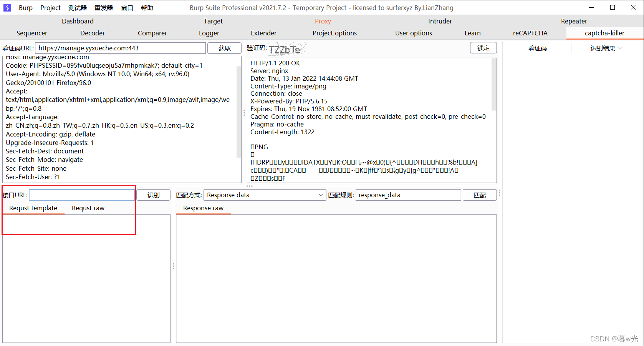Open the Burp menu

[26, 8]
